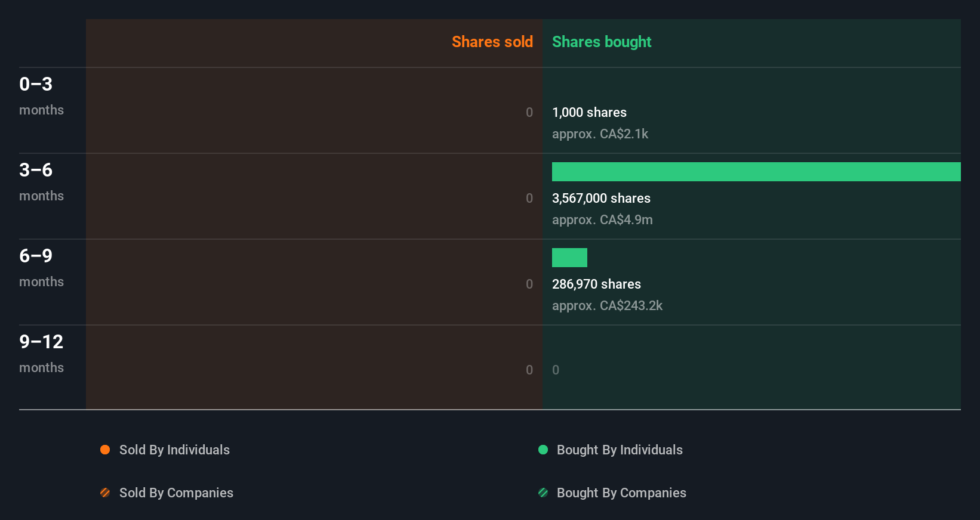Click the small green bar for 6–9 months

coord(569,258)
